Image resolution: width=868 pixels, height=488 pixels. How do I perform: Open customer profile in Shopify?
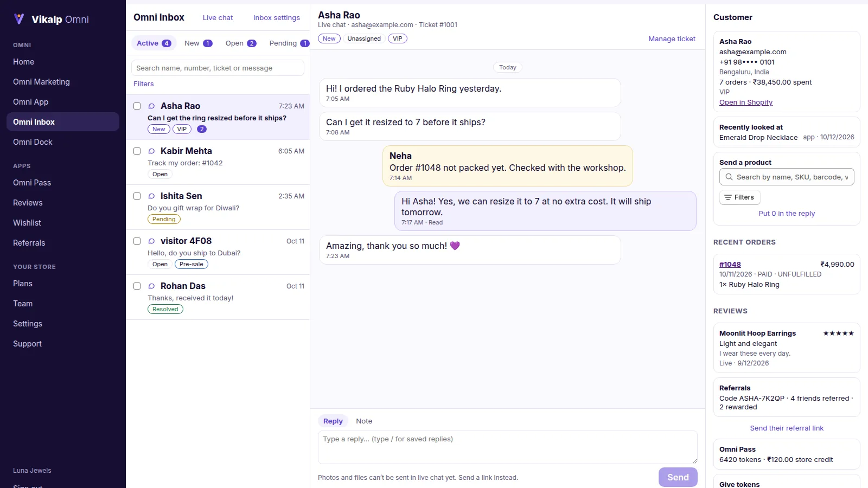pyautogui.click(x=746, y=102)
